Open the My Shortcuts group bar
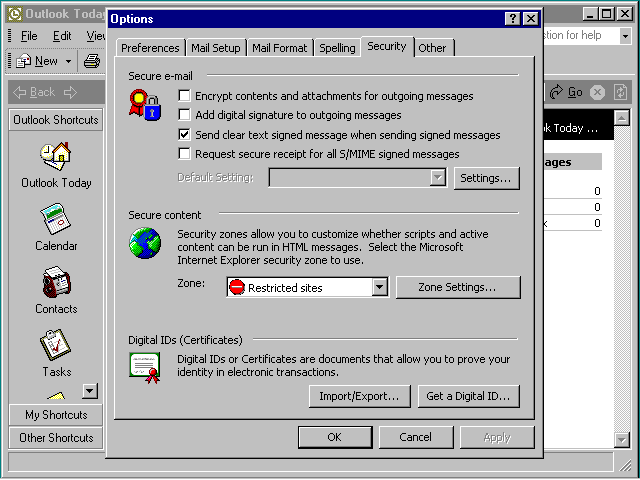640x480 pixels. coord(56,415)
